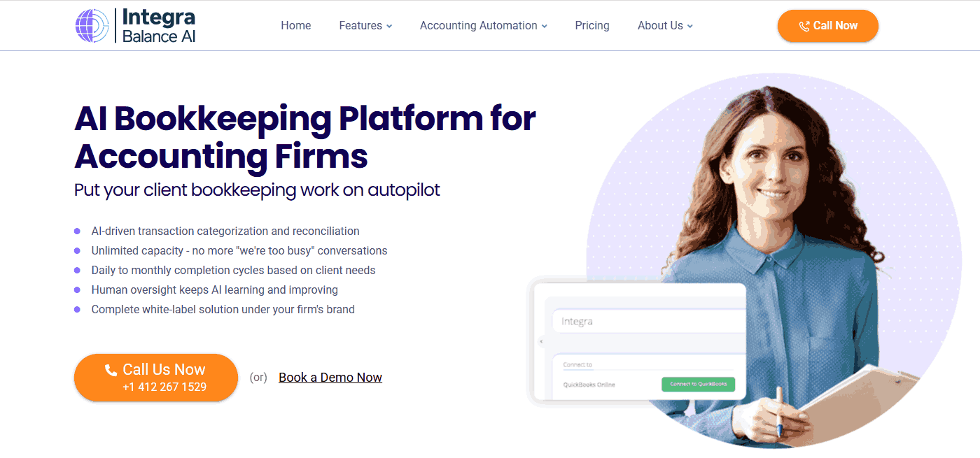The width and height of the screenshot is (980, 458).
Task: Click the AI Bookkeeping Platform headline
Action: (x=305, y=138)
